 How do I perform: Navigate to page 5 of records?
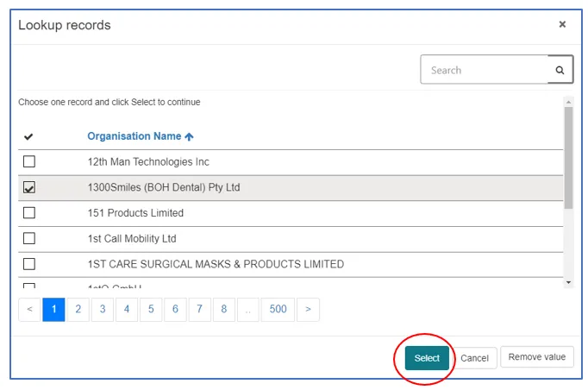click(151, 310)
